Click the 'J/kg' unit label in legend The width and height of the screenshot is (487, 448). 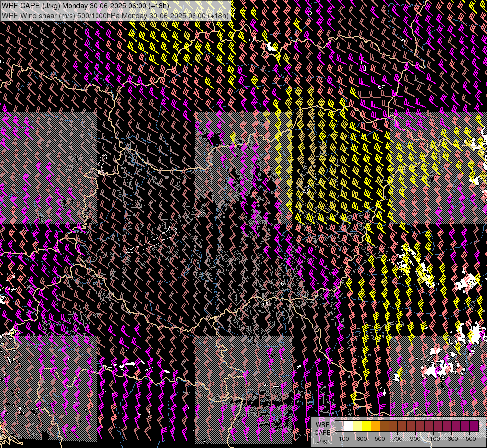tap(322, 441)
